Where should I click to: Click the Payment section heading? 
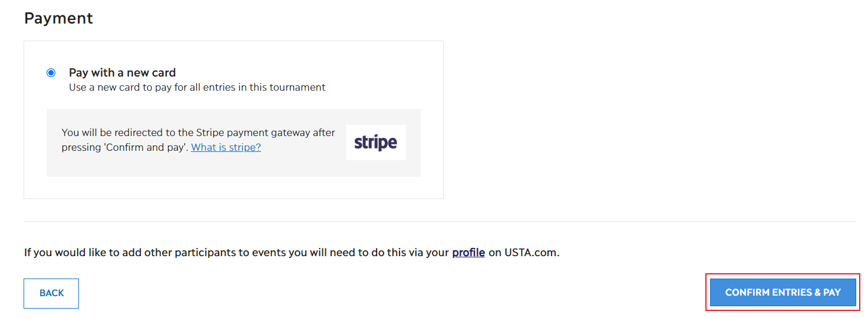[58, 18]
